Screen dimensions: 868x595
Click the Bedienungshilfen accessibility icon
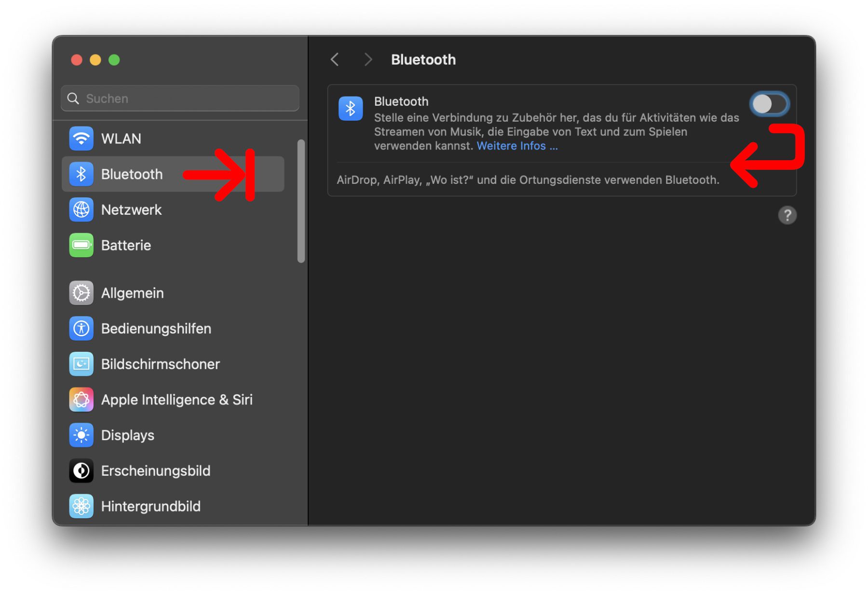[x=81, y=329]
